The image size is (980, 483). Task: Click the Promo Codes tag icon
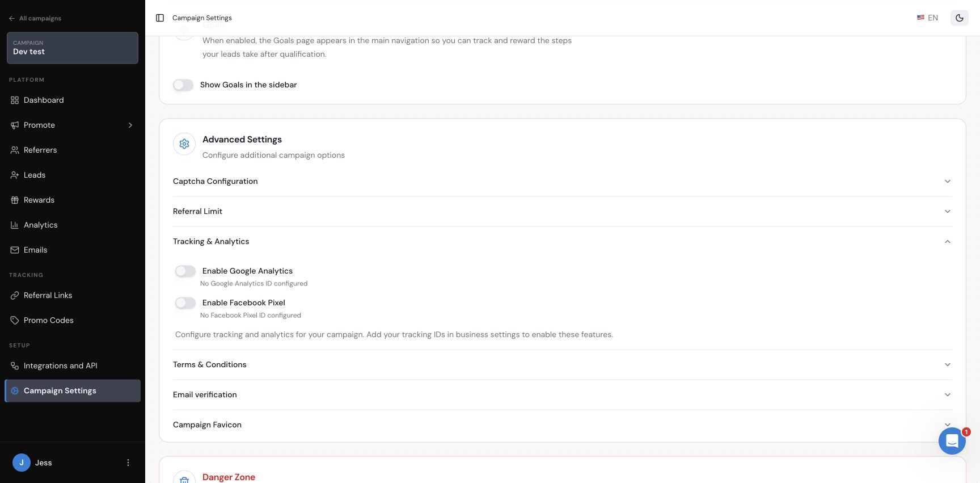click(15, 320)
